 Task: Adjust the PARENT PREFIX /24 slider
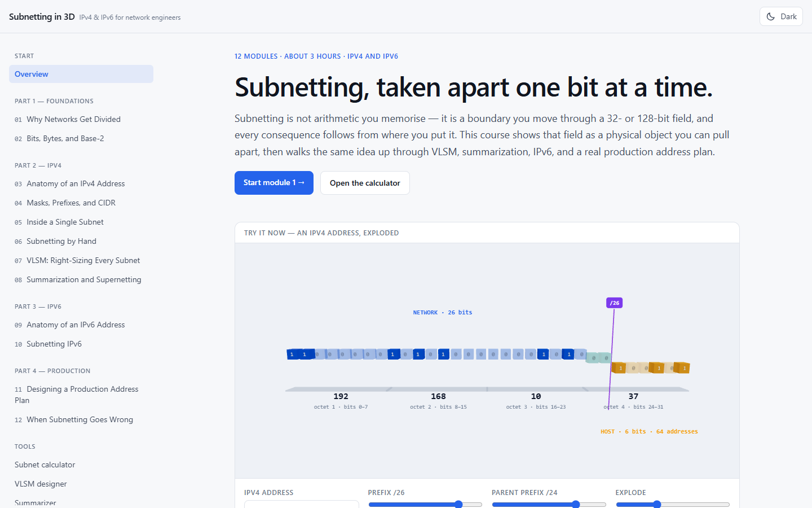549,505
